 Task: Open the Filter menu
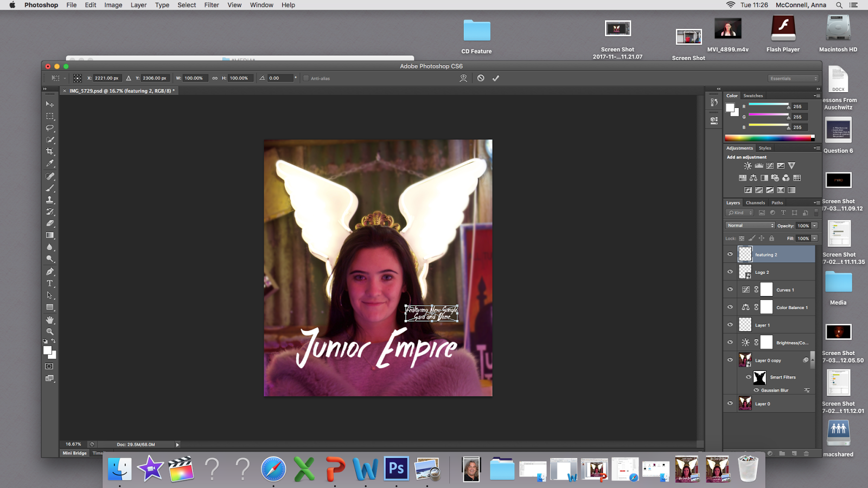(x=211, y=5)
